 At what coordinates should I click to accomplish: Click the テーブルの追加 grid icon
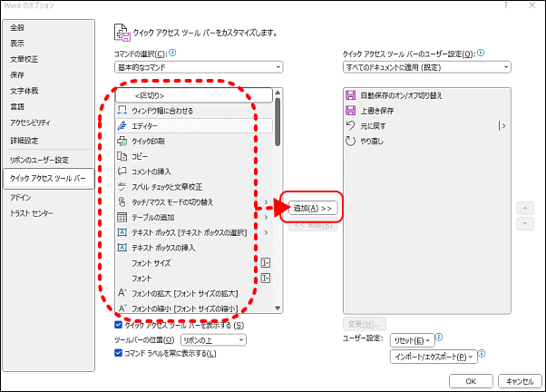coord(122,218)
